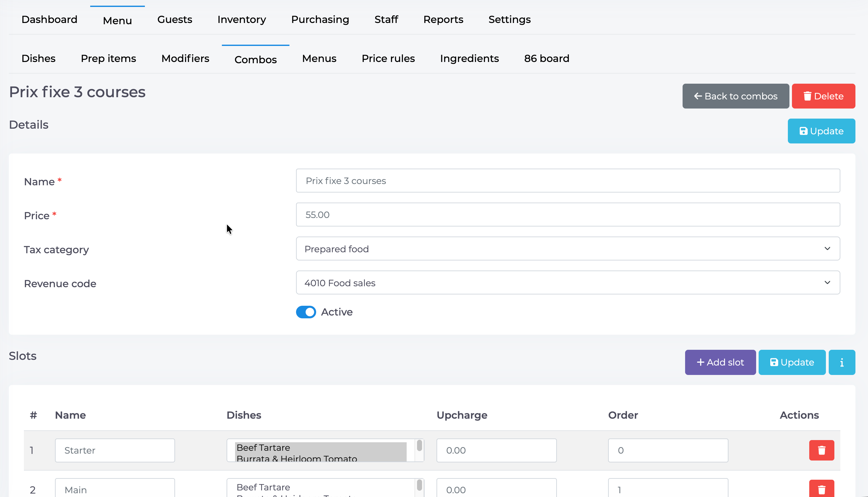Switch to the Guests tab
Viewport: 868px width, 497px height.
[x=174, y=20]
